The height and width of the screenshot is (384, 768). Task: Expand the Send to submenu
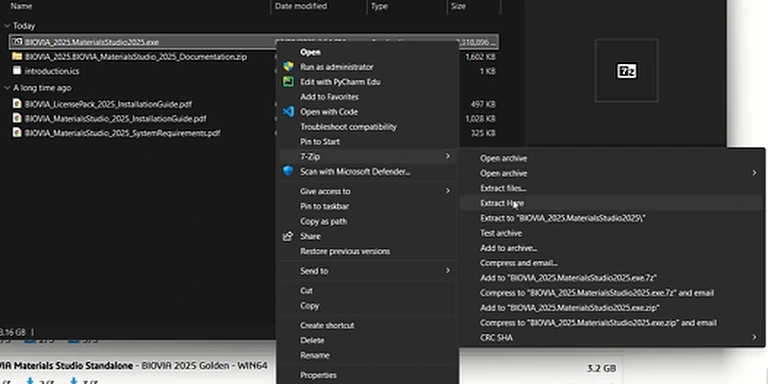[447, 270]
